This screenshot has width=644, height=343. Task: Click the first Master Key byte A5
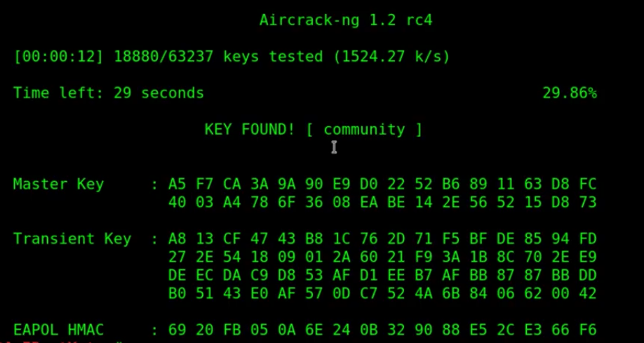coord(177,184)
